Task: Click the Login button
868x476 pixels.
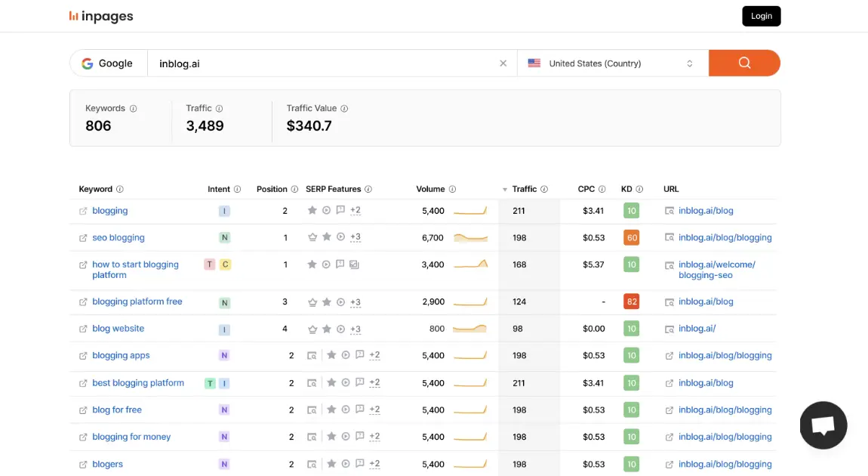Action: (x=761, y=15)
